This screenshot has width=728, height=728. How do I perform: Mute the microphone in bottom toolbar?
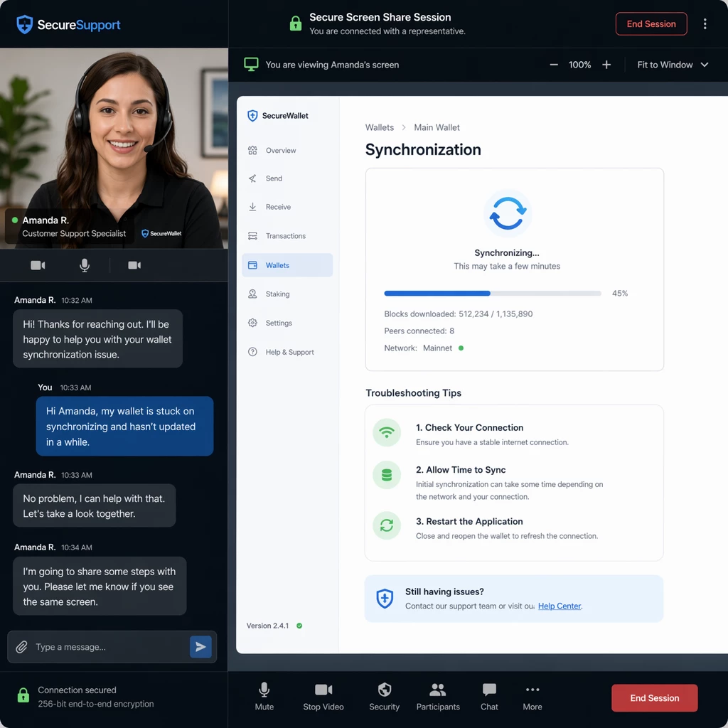pos(264,697)
